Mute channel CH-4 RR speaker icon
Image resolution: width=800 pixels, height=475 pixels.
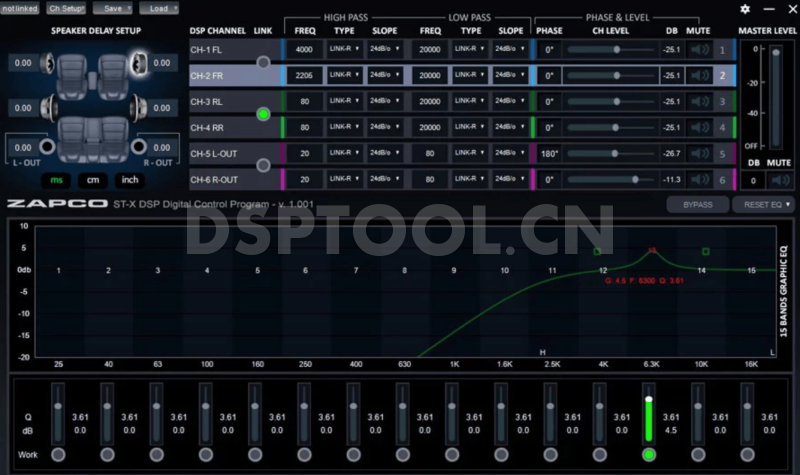point(700,128)
